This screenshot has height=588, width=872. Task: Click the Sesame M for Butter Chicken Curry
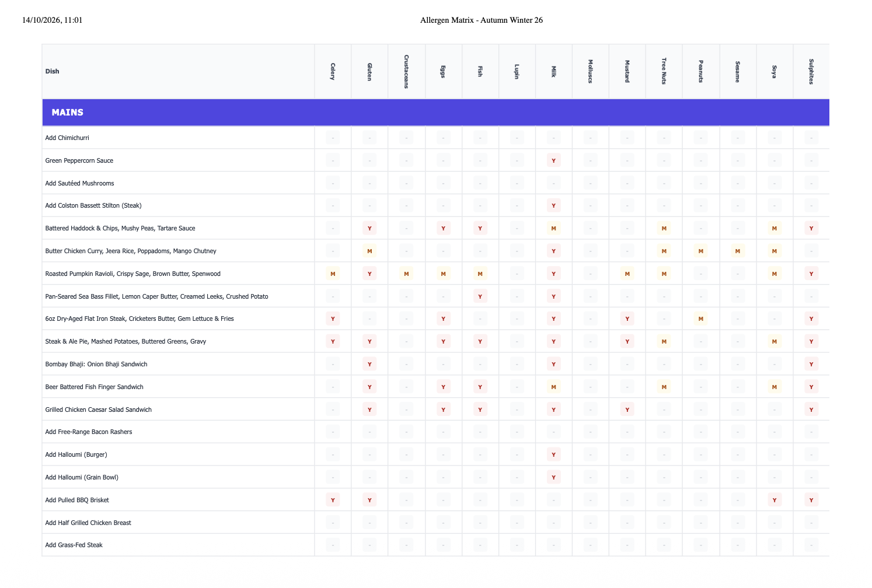click(x=737, y=251)
